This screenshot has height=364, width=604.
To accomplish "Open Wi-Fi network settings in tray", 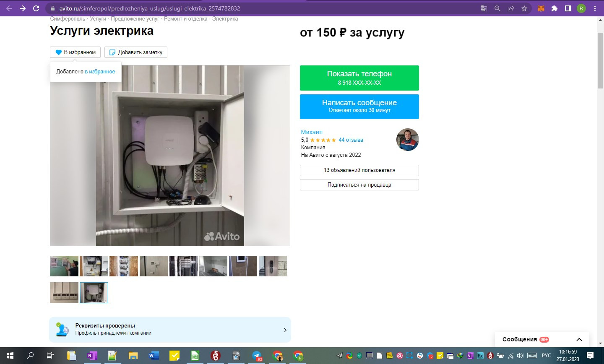I will (x=511, y=356).
